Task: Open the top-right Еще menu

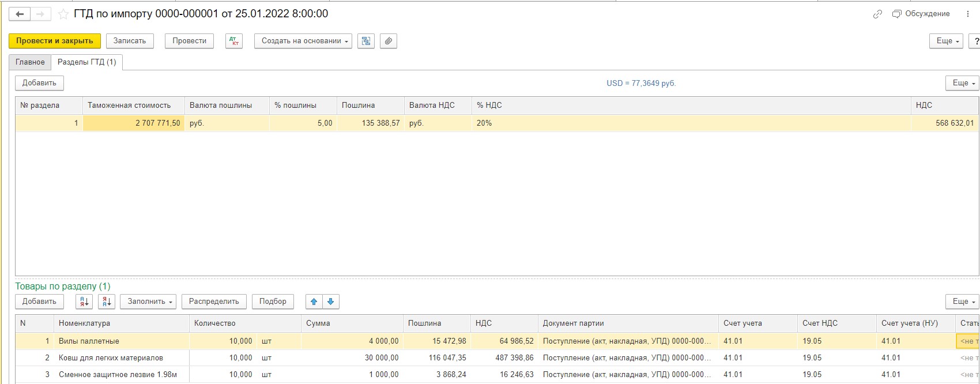Action: [x=945, y=41]
